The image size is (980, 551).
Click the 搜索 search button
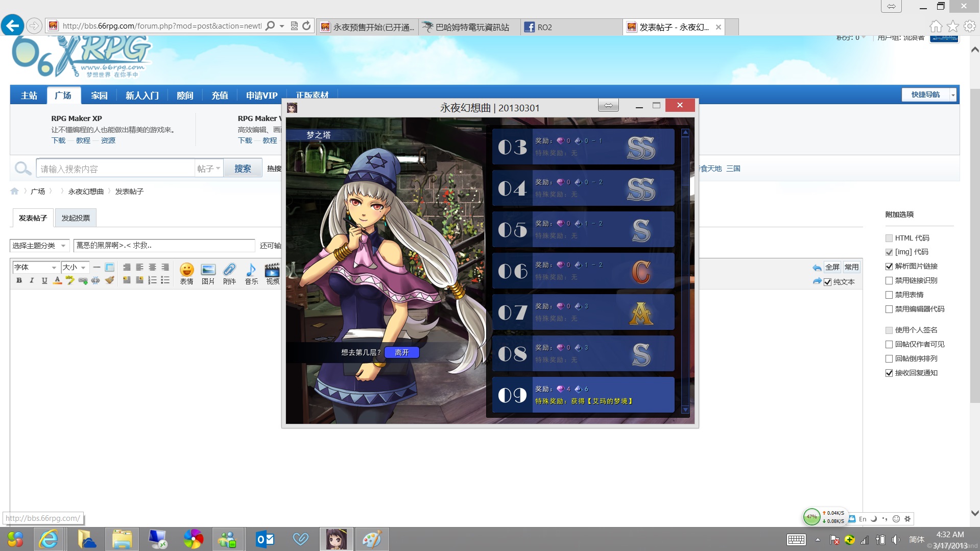(x=243, y=169)
